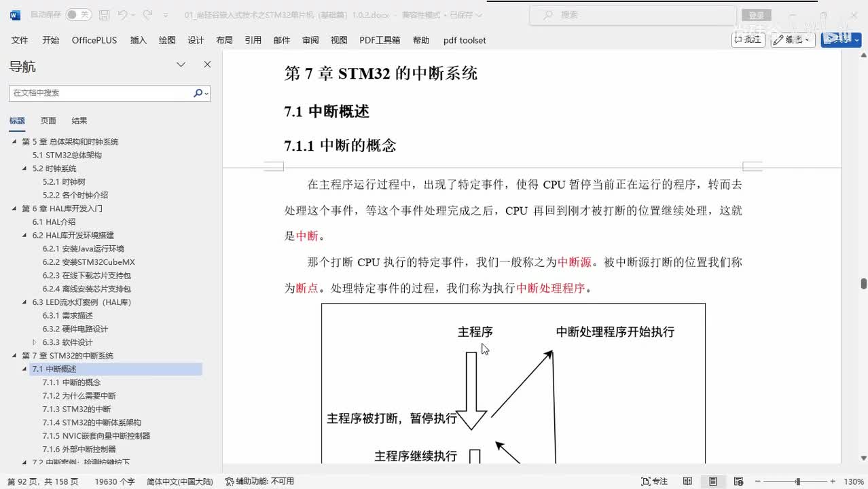This screenshot has height=489, width=868.
Task: Jump to 7.1.1 中断的概念 heading
Action: 71,382
